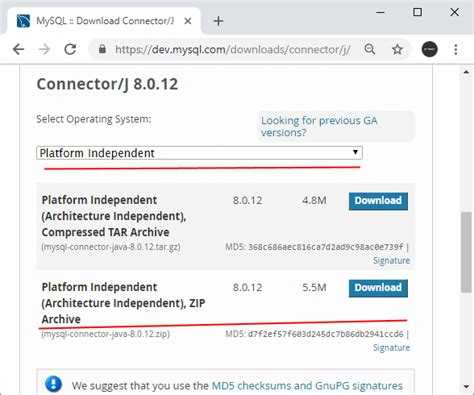Expand the Platform Independent operating system dropdown
Viewport: 474px width, 395px height.
click(x=199, y=153)
